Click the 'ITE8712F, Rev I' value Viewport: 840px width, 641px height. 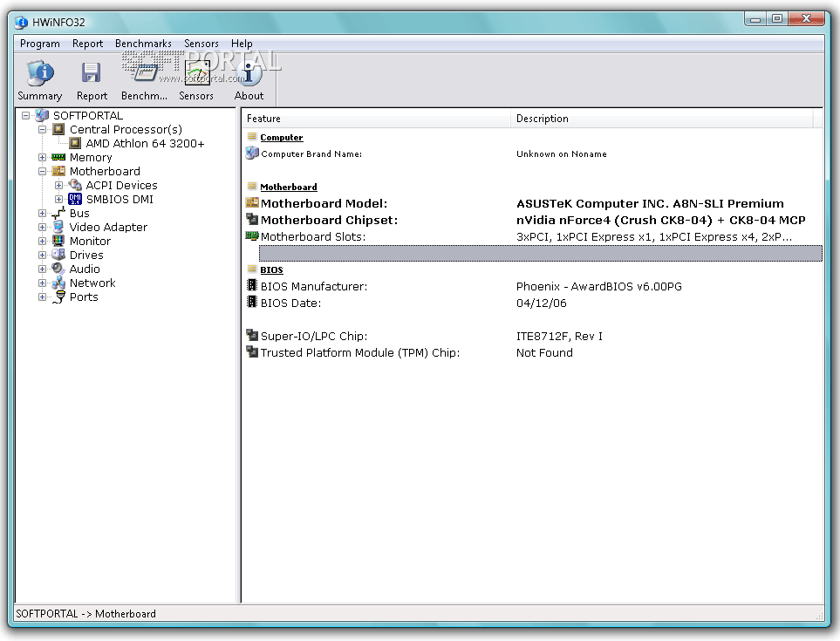[559, 337]
